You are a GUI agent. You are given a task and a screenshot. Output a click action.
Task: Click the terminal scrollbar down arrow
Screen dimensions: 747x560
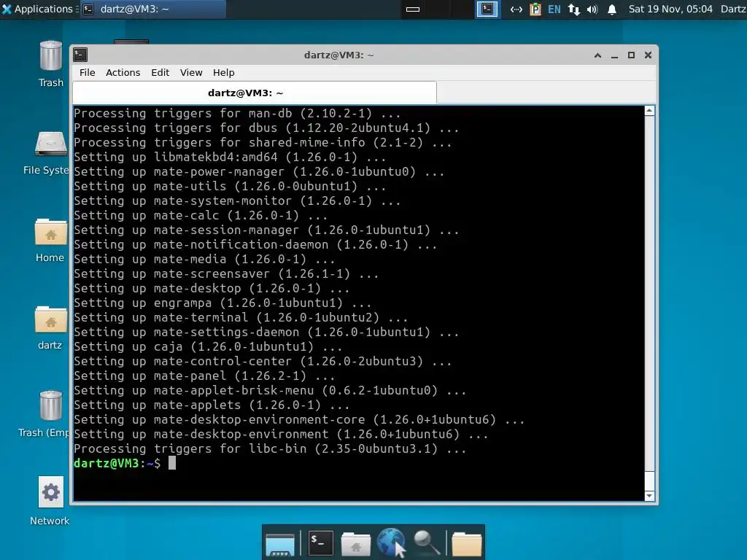(649, 496)
